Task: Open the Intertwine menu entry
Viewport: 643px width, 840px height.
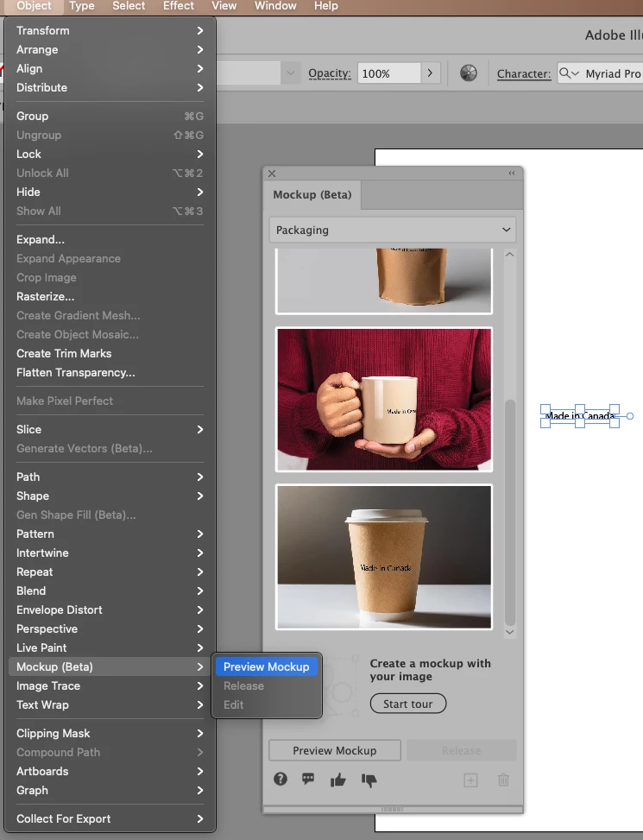Action: pos(110,553)
